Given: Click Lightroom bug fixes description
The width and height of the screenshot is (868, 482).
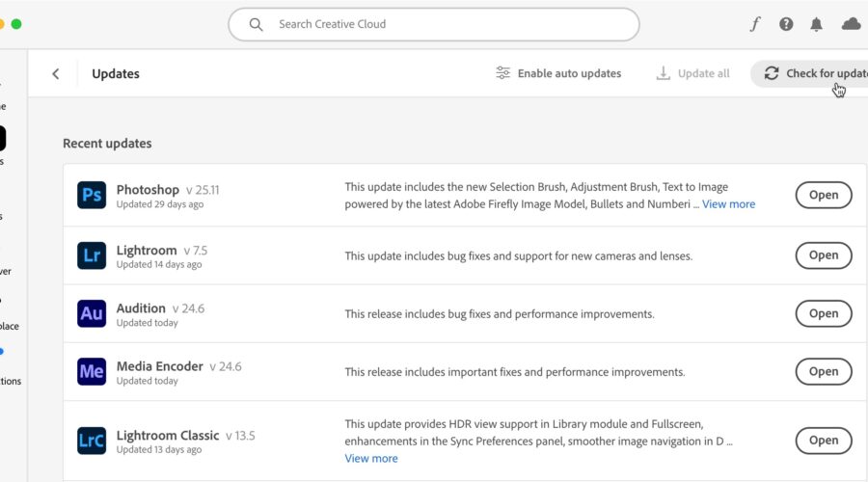Looking at the screenshot, I should point(519,256).
